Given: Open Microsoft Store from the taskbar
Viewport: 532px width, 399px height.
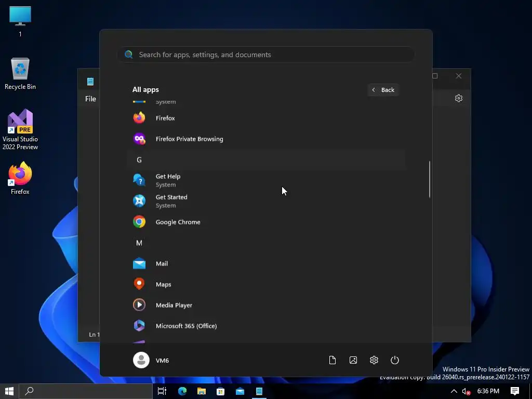Looking at the screenshot, I should 220,391.
